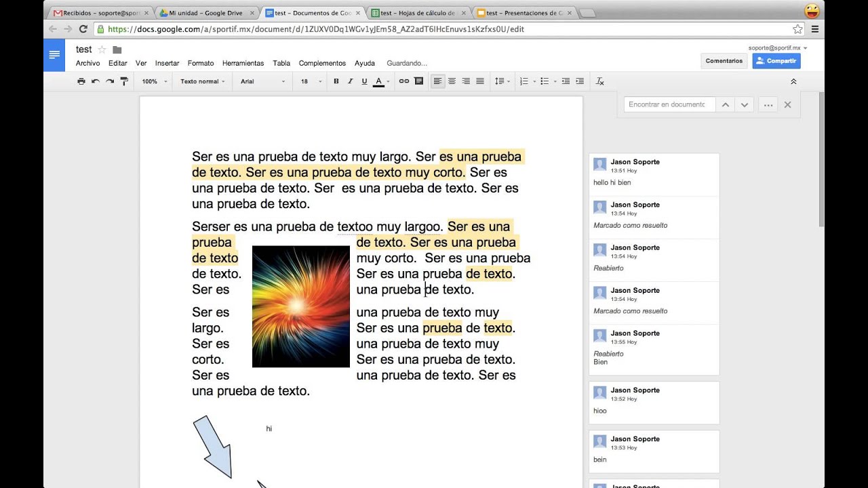
Task: Go to previous search result
Action: 726,105
